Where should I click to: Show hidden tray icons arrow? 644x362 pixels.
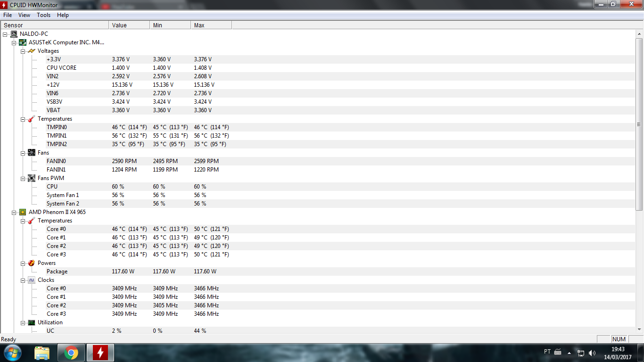[x=569, y=353]
